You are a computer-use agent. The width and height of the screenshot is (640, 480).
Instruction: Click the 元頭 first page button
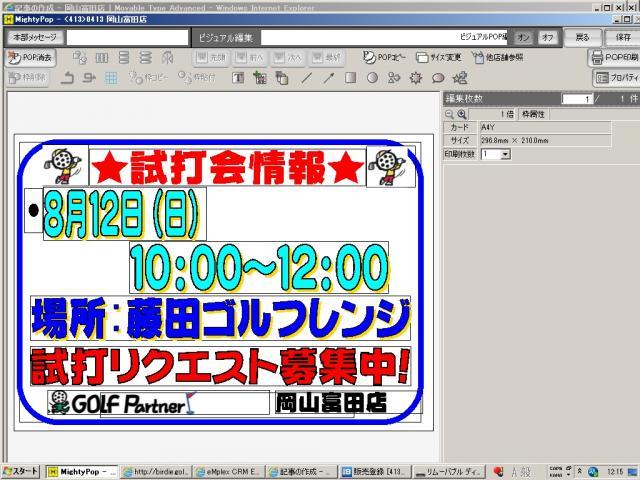coord(211,58)
